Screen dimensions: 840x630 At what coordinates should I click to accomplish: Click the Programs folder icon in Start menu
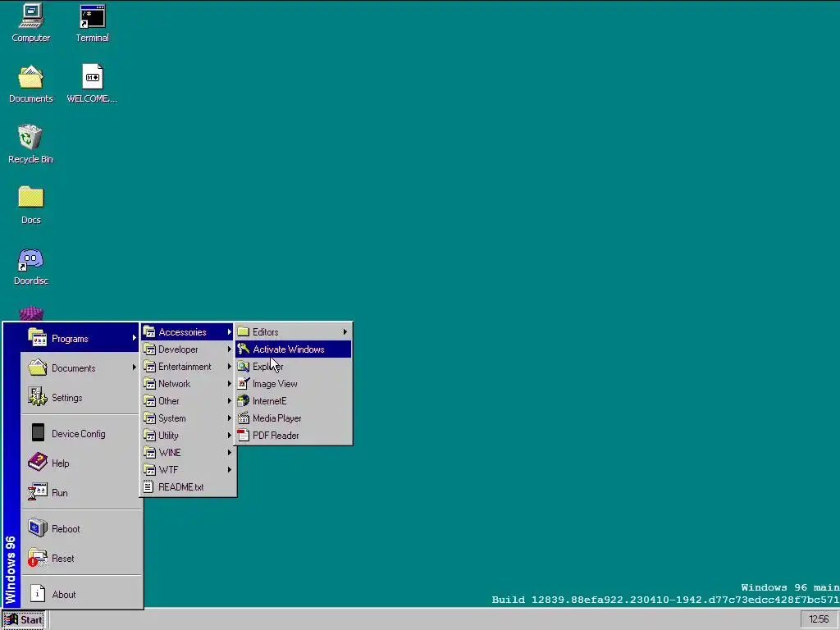[38, 338]
